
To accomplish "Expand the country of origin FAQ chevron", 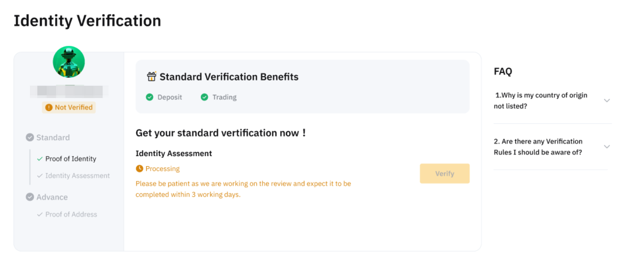I will pos(607,100).
